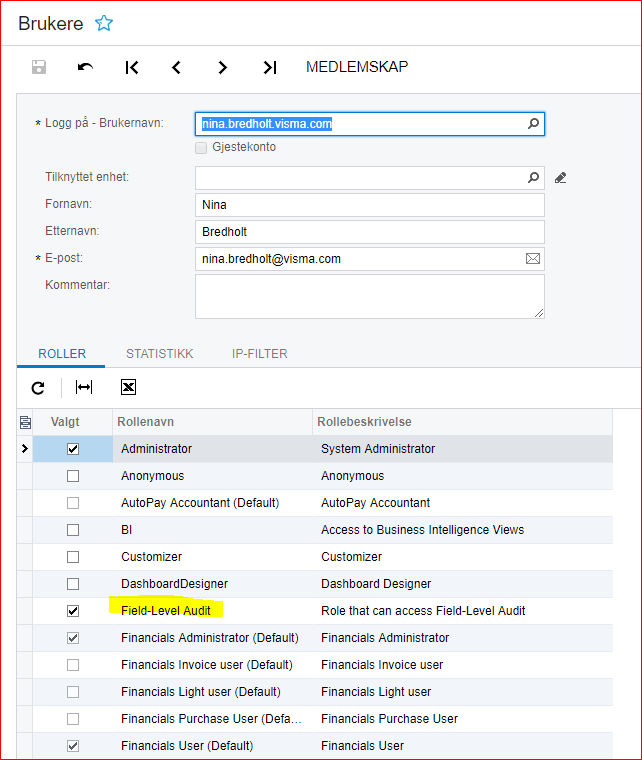Open the Brukernavn lookup search
The width and height of the screenshot is (642, 760).
coord(533,124)
